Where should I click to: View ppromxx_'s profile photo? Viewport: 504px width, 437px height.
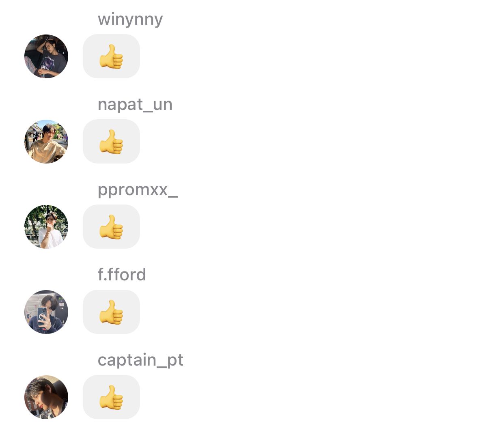point(46,227)
